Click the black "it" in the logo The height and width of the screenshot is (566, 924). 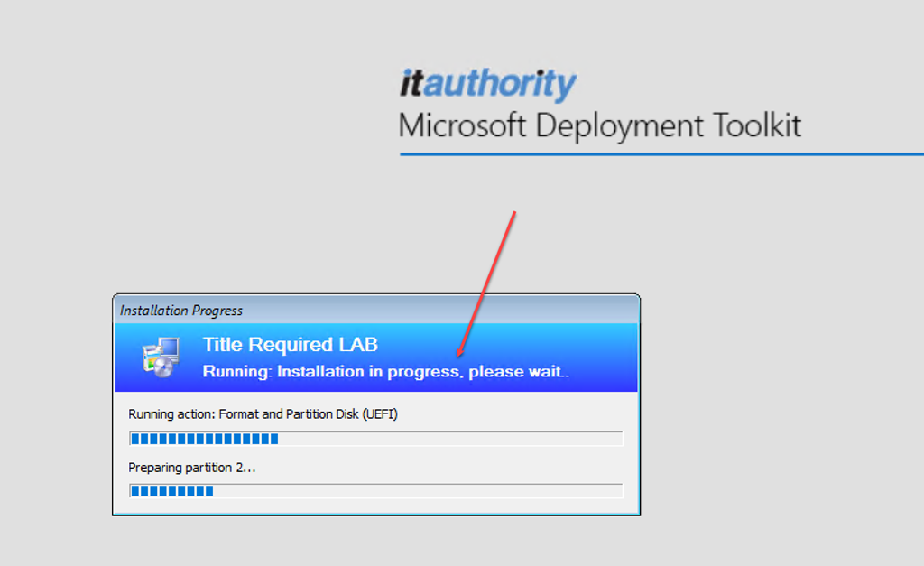(x=411, y=84)
